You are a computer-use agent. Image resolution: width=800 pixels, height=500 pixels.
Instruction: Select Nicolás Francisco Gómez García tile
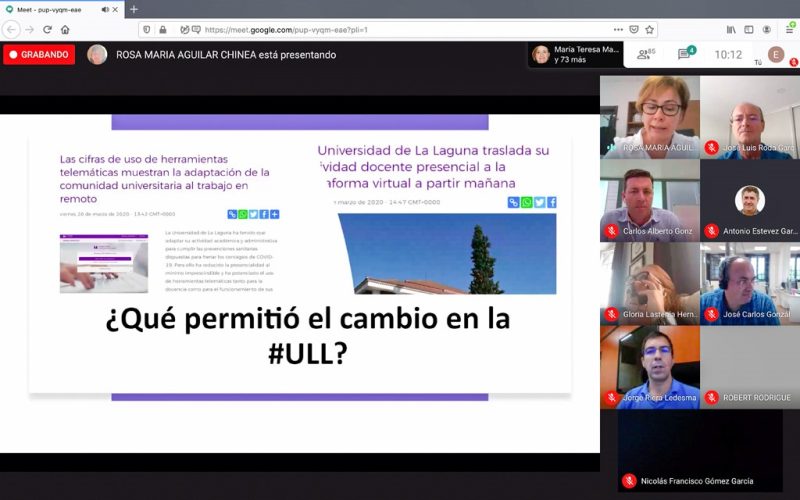[x=700, y=451]
